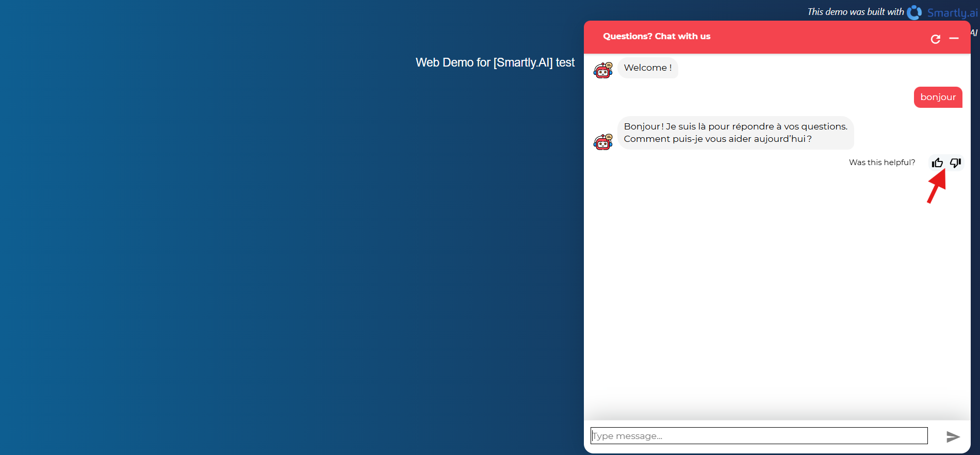Click the thumbs-up helpful icon
This screenshot has width=980, height=455.
937,163
